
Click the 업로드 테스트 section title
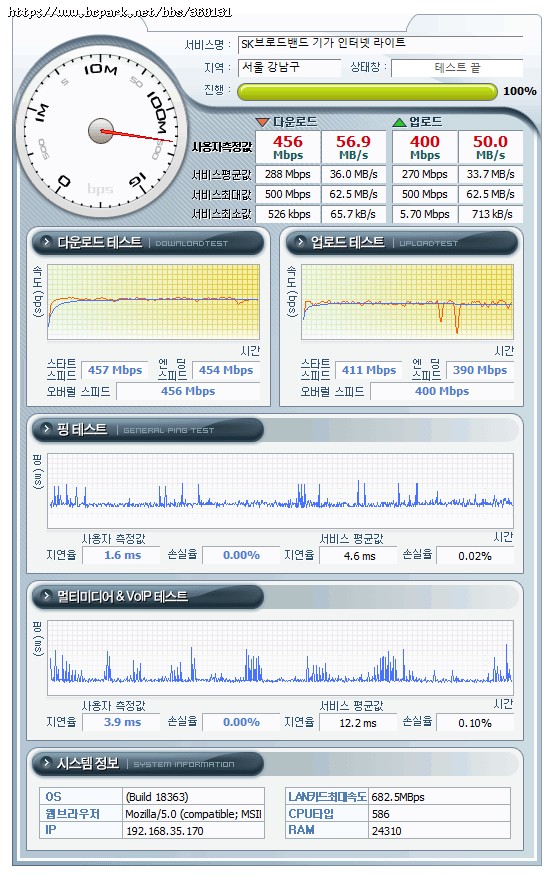(347, 242)
